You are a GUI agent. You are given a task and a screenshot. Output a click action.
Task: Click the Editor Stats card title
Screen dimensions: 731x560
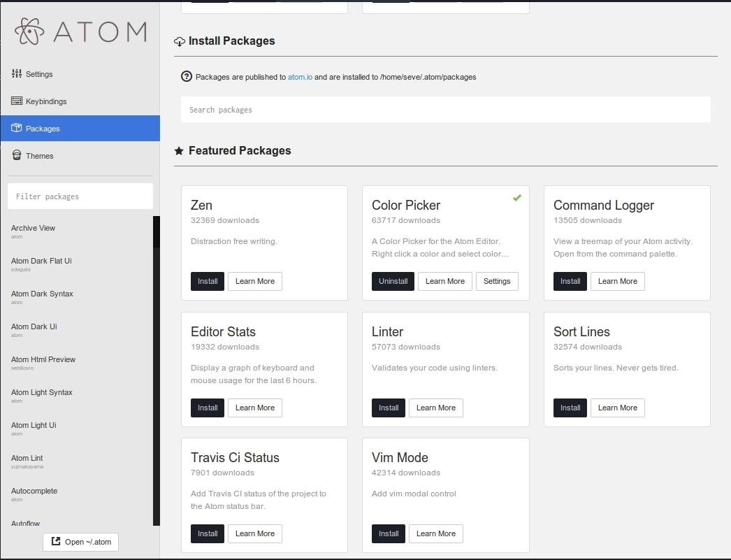224,331
